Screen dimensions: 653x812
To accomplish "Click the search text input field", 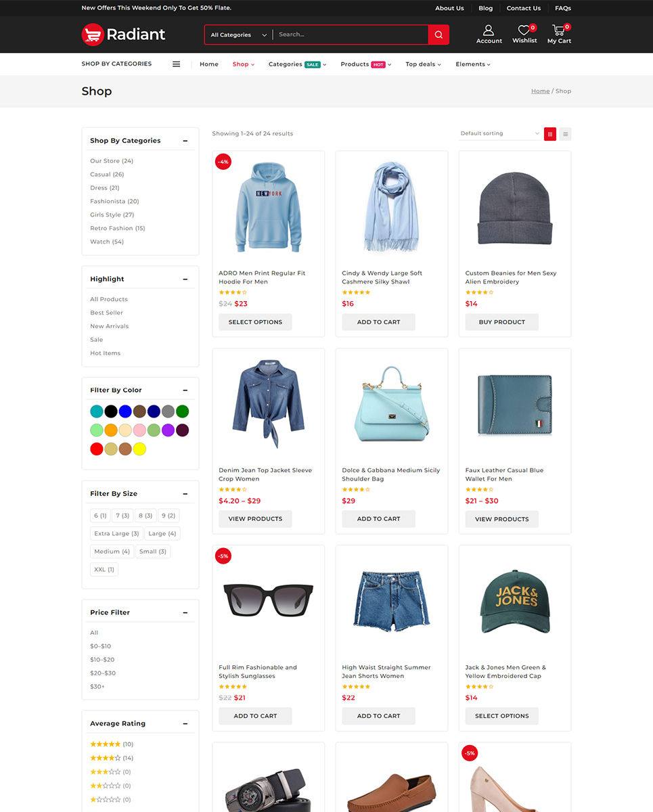I will 351,35.
